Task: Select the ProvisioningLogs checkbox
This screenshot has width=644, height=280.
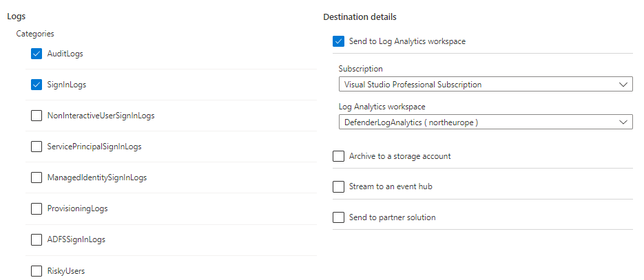Action: pos(37,208)
